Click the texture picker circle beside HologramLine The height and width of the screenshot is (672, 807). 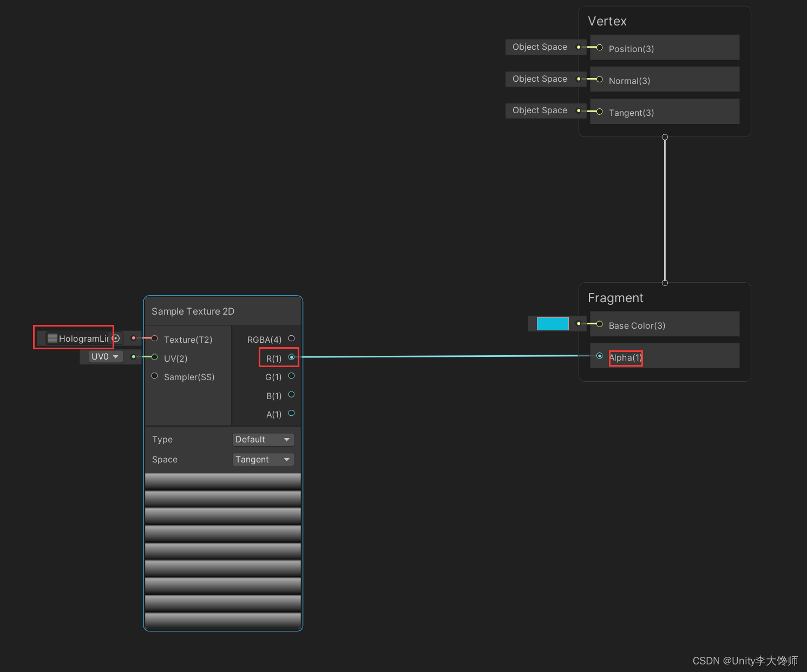pyautogui.click(x=116, y=338)
